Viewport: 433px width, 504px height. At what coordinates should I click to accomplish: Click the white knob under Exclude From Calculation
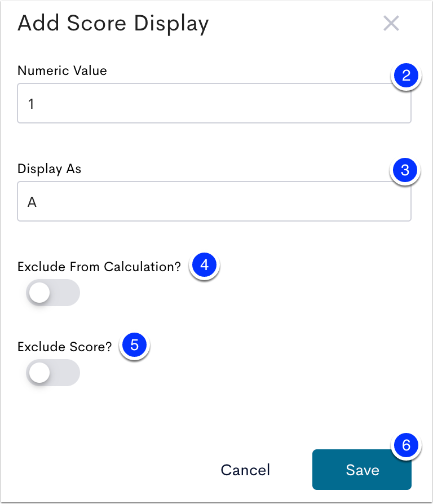tap(39, 293)
